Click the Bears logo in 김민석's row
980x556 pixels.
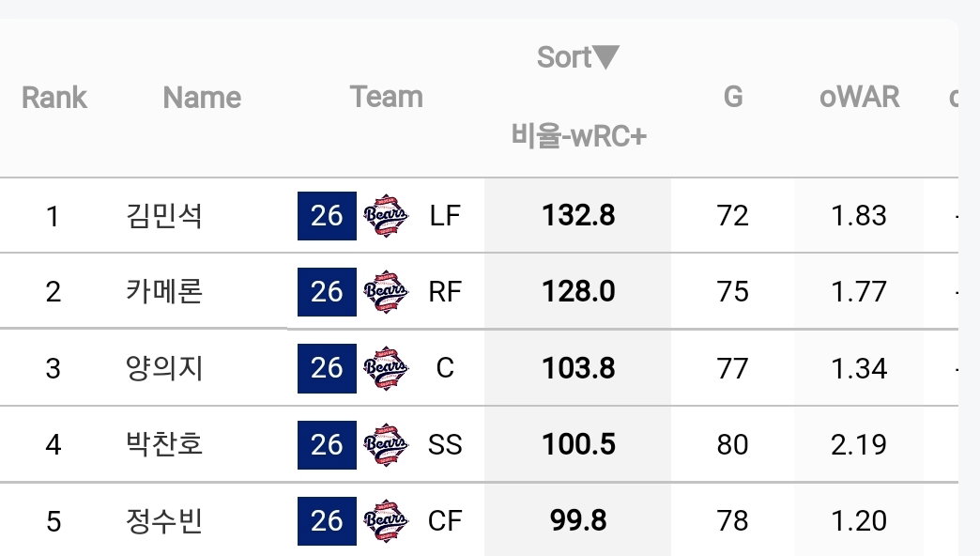pyautogui.click(x=386, y=216)
